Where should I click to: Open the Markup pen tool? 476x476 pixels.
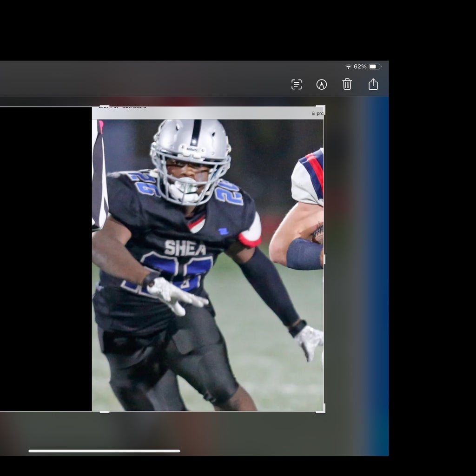[322, 85]
